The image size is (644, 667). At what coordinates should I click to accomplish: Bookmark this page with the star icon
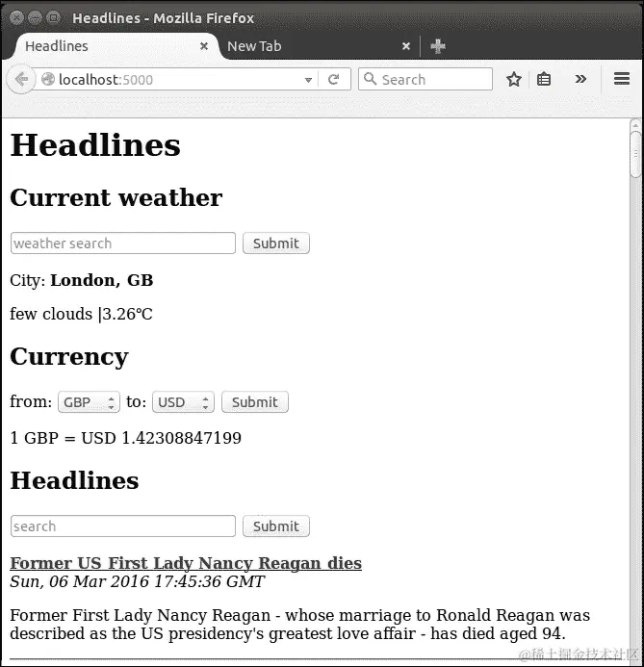coord(514,79)
